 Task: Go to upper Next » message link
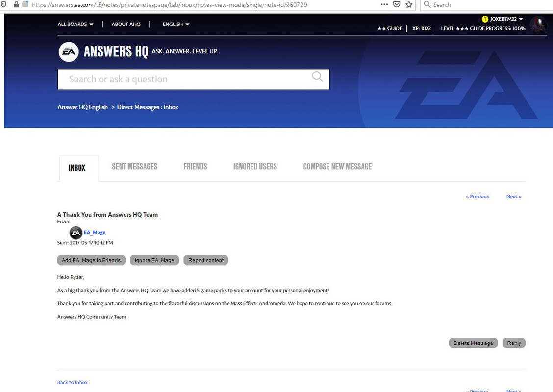click(514, 196)
